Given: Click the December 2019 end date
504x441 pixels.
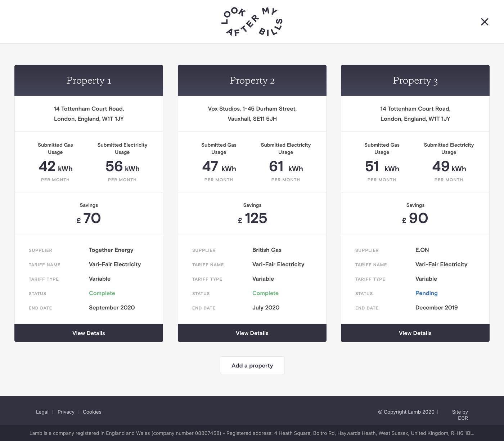Looking at the screenshot, I should (436, 308).
